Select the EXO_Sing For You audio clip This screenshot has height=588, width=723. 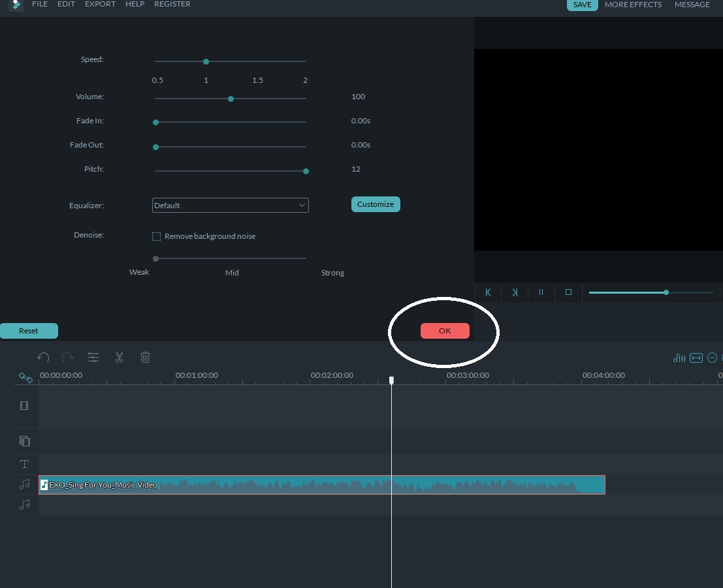click(322, 485)
